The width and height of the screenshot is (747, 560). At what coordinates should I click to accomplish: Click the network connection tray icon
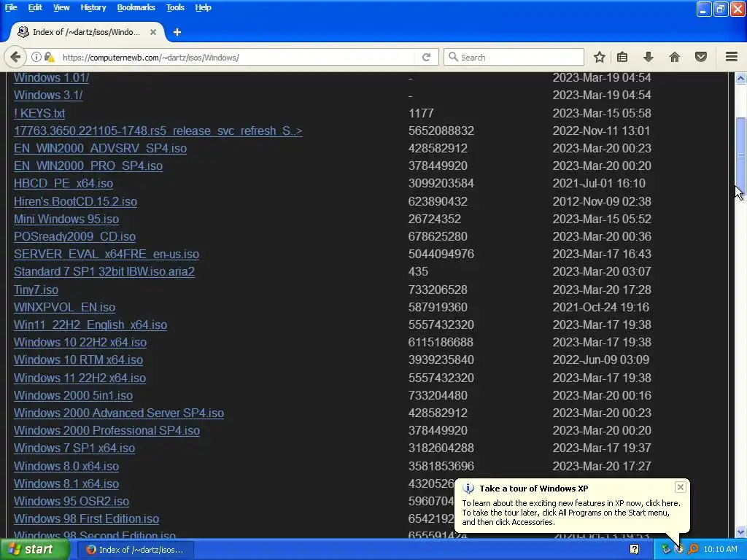click(665, 549)
